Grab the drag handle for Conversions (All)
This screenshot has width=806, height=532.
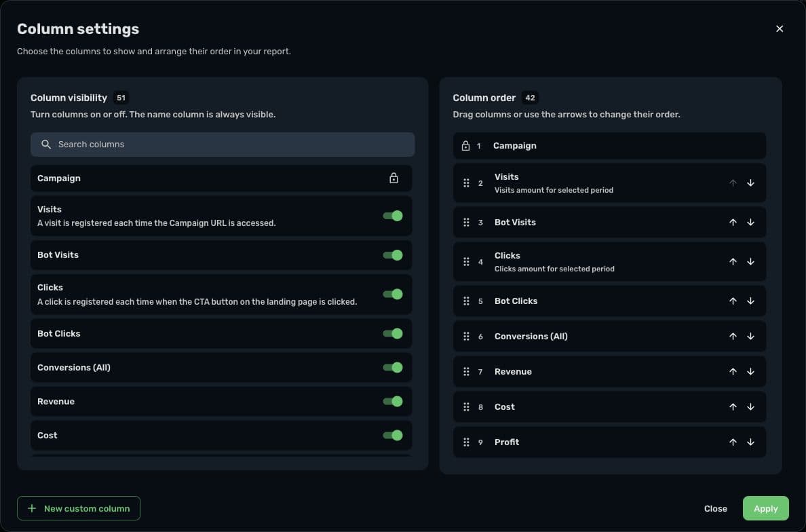tap(466, 336)
